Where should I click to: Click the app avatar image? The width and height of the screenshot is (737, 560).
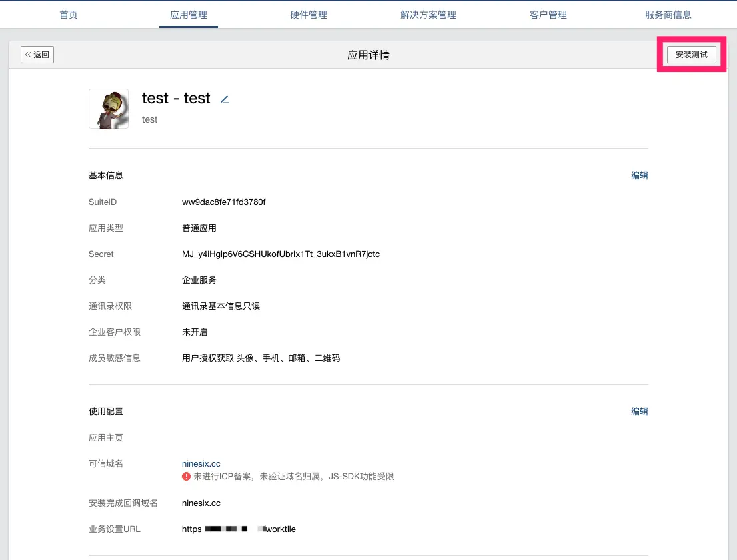(x=109, y=107)
